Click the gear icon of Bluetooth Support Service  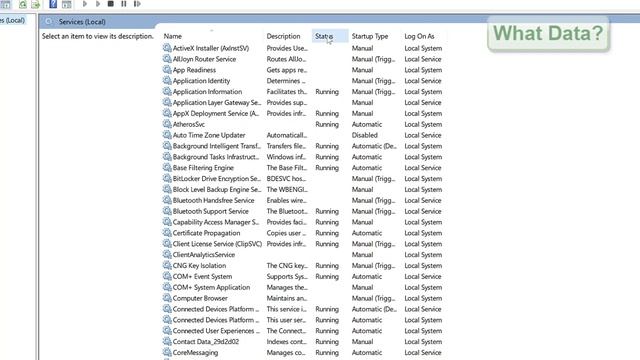[167, 211]
